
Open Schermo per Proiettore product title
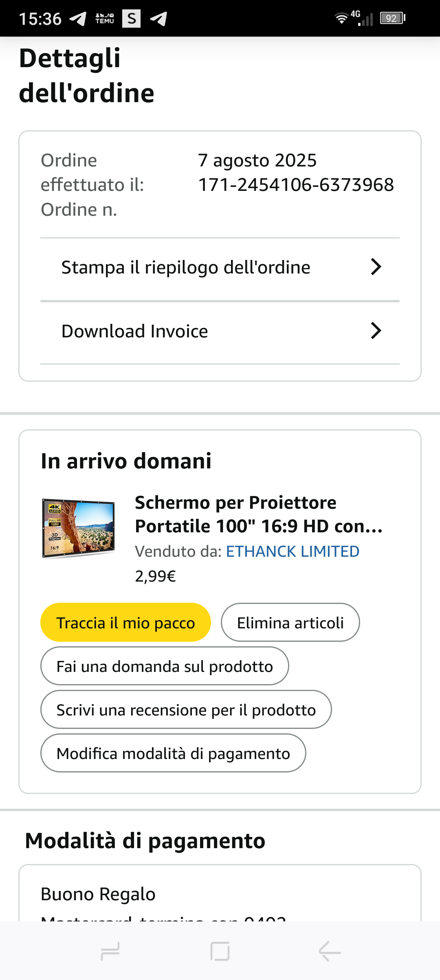click(x=258, y=514)
